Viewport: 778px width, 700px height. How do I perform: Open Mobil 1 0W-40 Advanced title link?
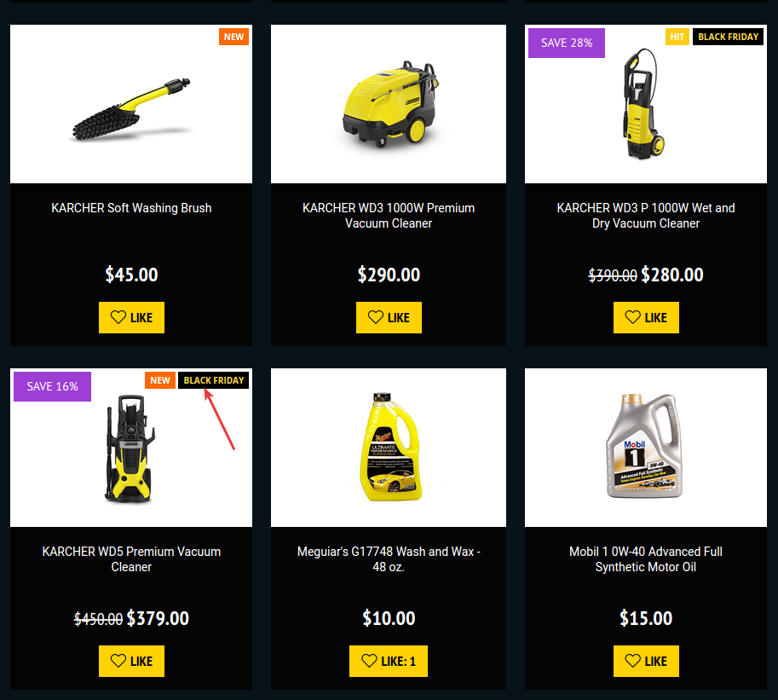tap(646, 559)
